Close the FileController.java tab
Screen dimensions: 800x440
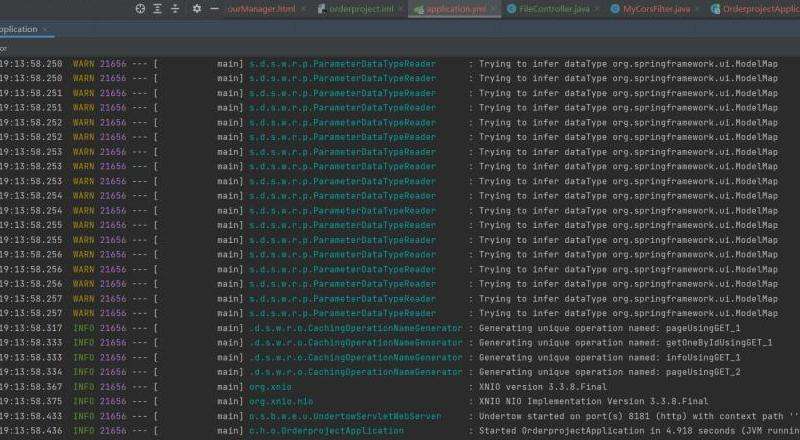[x=596, y=9]
